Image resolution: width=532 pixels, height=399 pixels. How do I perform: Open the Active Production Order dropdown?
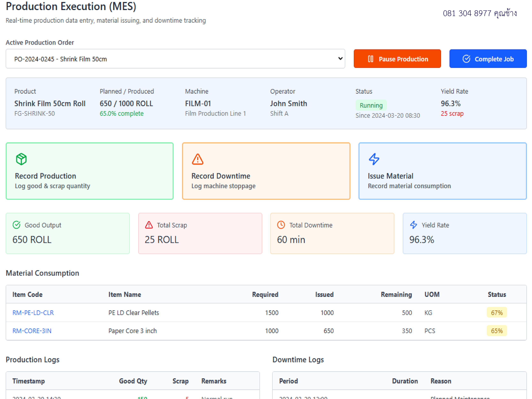[x=175, y=59]
